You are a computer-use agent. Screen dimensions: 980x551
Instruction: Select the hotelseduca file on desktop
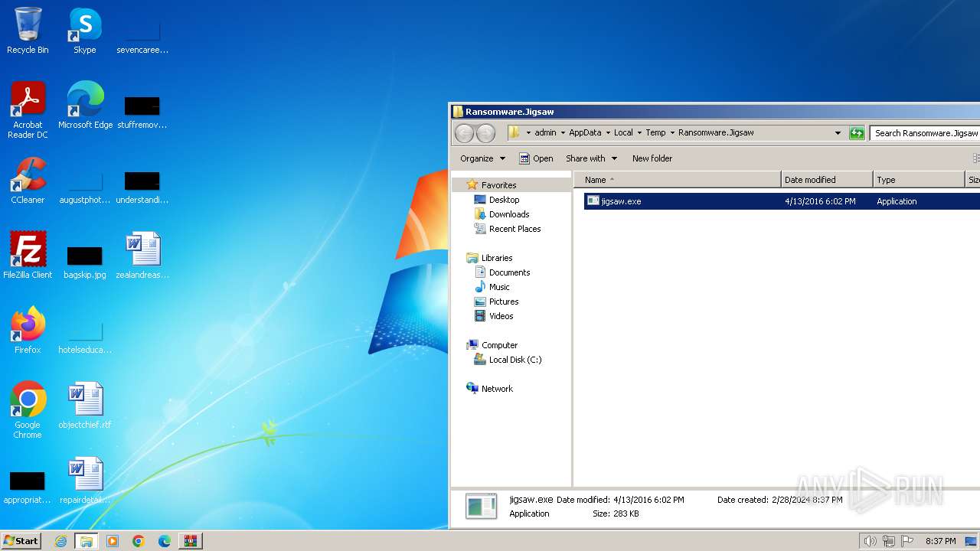(85, 337)
